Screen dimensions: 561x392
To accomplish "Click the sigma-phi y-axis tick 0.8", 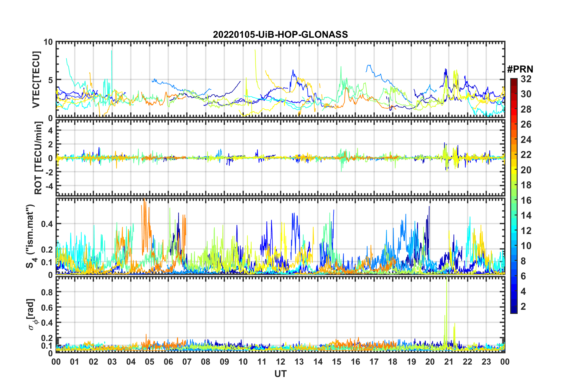I will (x=47, y=292).
